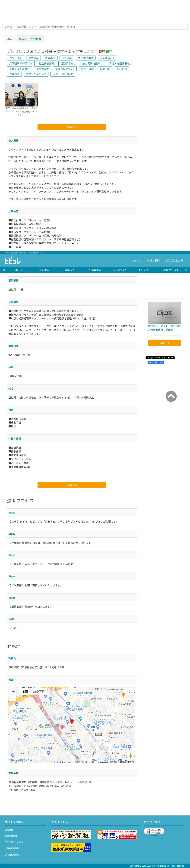The width and height of the screenshot is (190, 868).
Task: Click the ホーム breadcrumb link
Action: click(8, 27)
